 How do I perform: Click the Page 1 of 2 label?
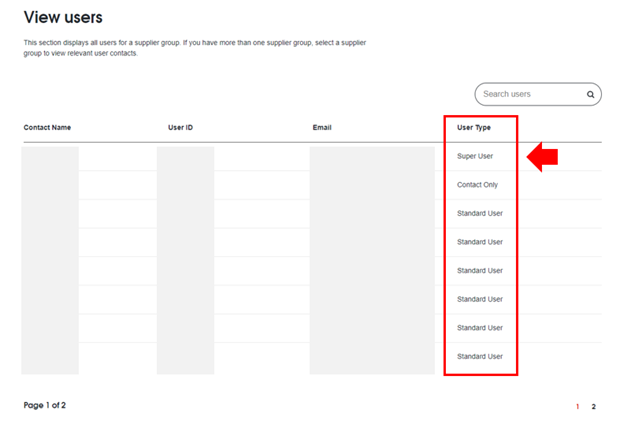click(45, 405)
